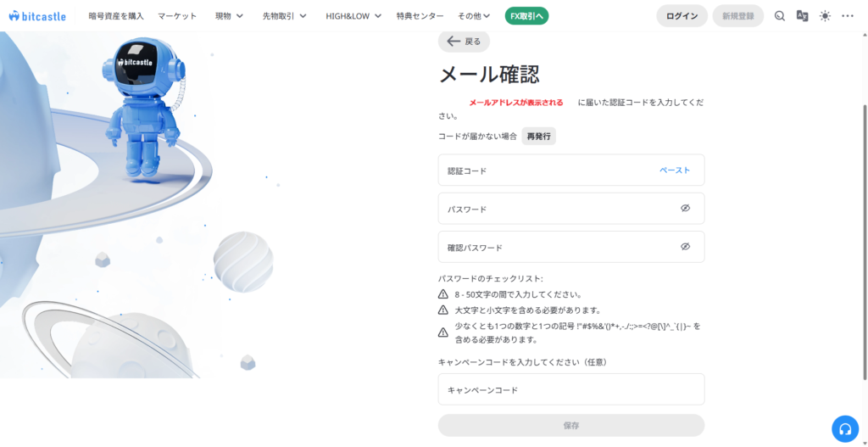Expand the 現物 dropdown menu
This screenshot has width=868, height=447.
pyautogui.click(x=229, y=16)
